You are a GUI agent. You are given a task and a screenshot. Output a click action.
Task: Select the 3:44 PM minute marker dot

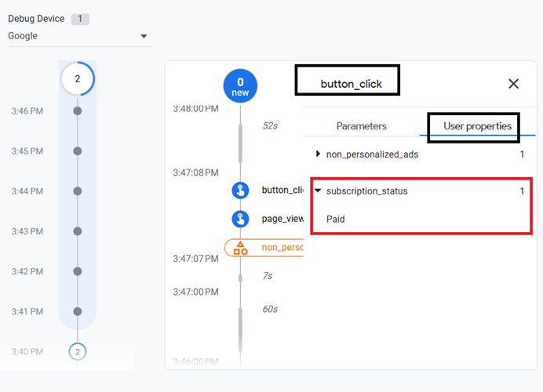tap(78, 191)
